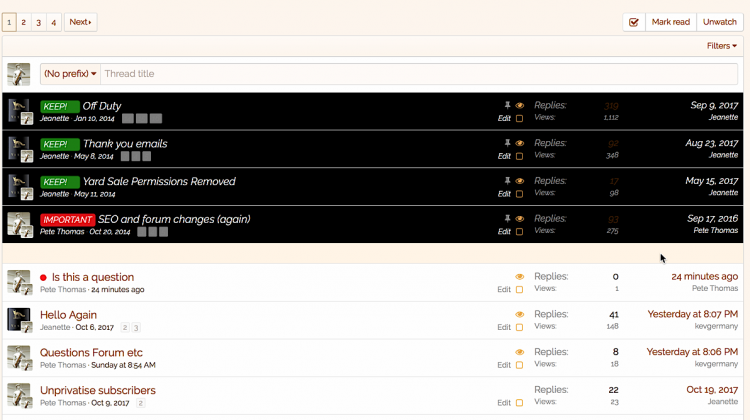Click the pin icon on Off Duty thread
The image size is (750, 420).
(507, 105)
